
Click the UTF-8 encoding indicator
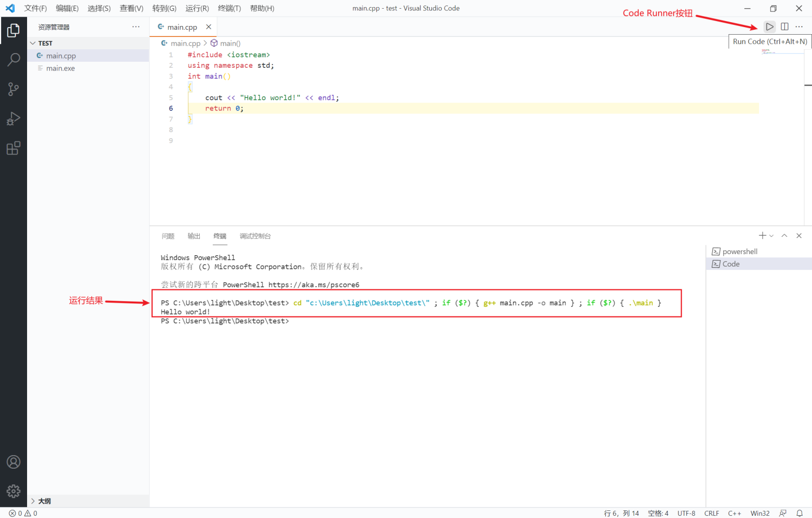pos(686,513)
